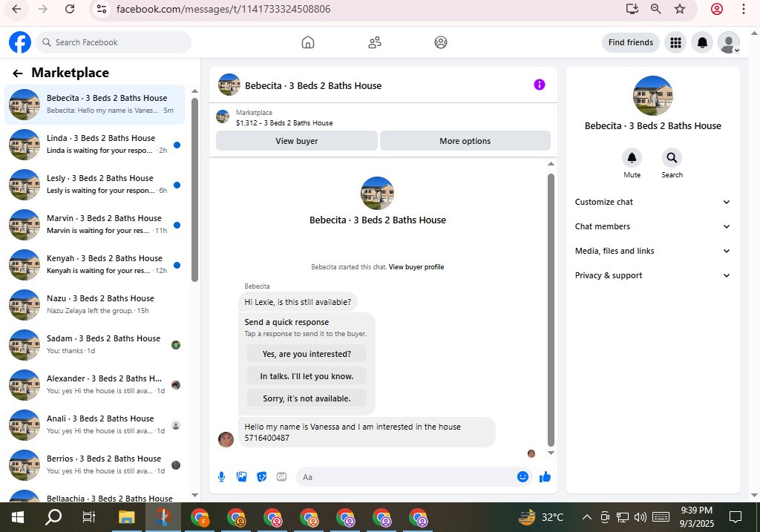Viewport: 760px width, 532px height.
Task: Open the account profile avatar menu
Action: (729, 42)
